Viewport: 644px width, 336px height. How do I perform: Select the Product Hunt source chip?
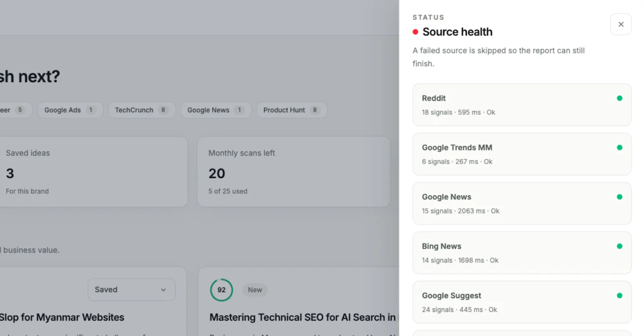click(x=291, y=110)
